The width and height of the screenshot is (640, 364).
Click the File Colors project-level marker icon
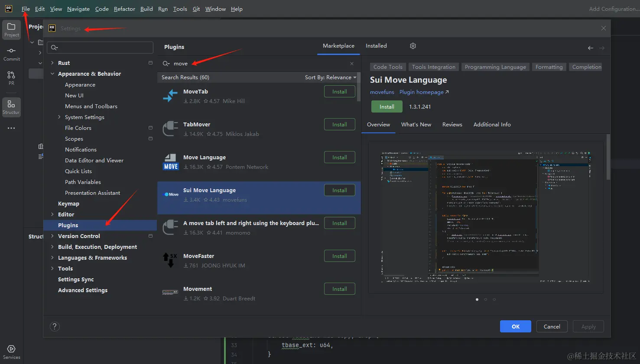[x=150, y=128]
